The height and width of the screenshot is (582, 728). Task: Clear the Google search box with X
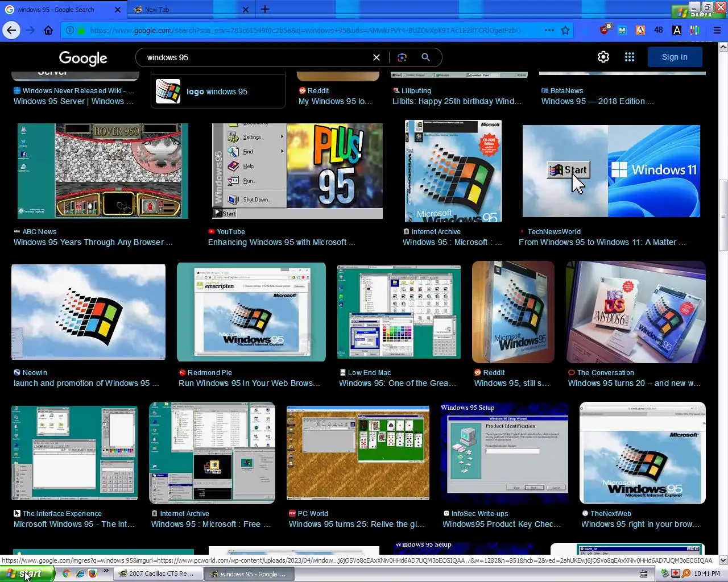pos(376,57)
